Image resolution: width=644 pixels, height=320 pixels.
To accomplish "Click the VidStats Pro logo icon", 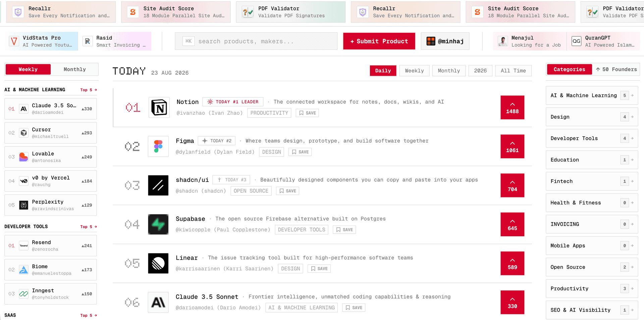I will click(x=14, y=41).
